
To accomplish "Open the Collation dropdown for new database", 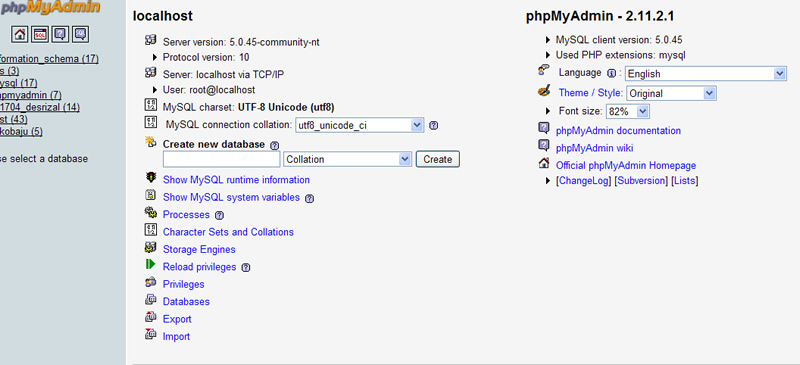I will [347, 159].
